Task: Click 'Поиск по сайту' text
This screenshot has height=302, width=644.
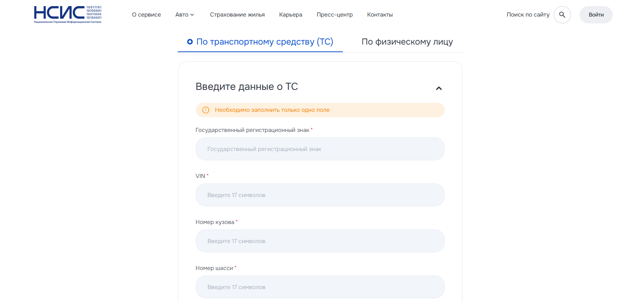Action: (x=528, y=14)
